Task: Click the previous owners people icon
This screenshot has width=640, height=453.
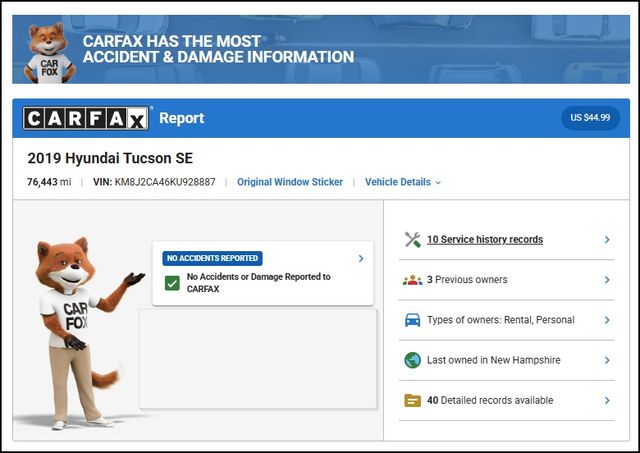Action: click(412, 280)
